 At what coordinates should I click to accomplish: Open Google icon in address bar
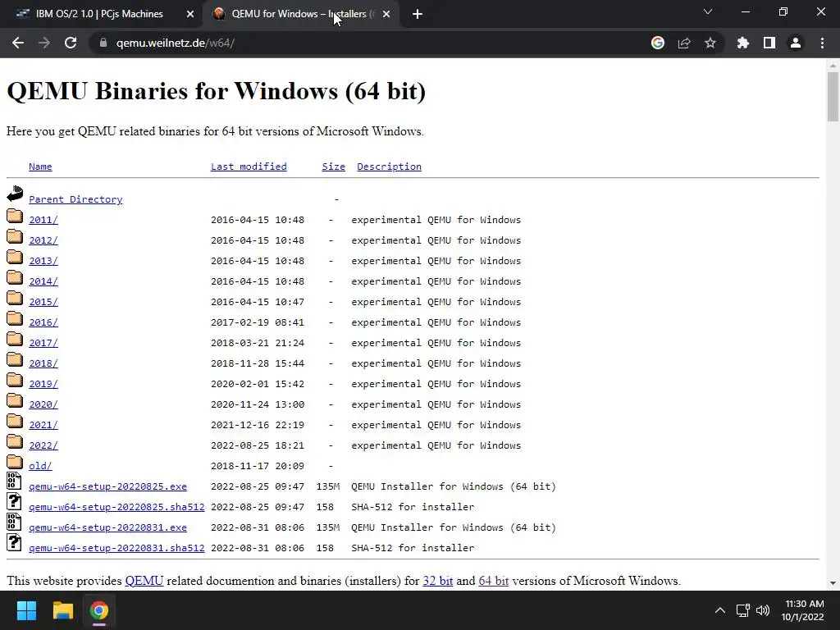coord(658,43)
